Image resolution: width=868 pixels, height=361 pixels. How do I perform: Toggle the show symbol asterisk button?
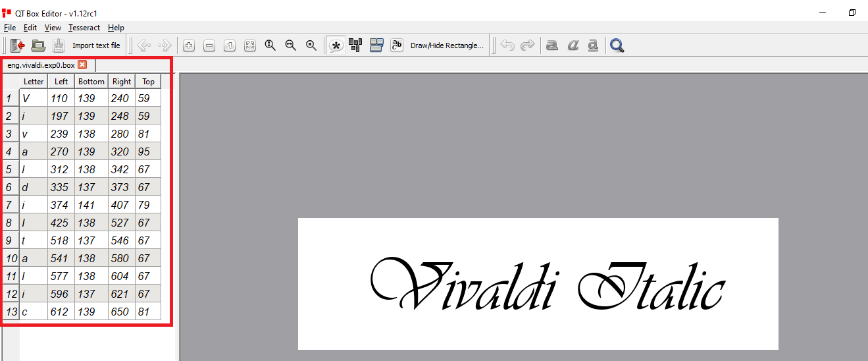coord(336,45)
